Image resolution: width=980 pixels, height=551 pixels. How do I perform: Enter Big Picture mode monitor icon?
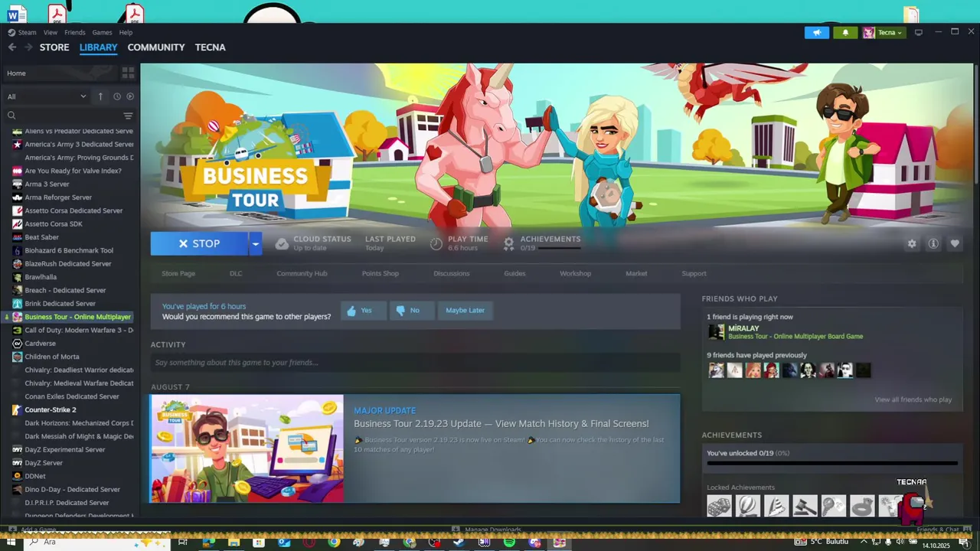tap(919, 32)
